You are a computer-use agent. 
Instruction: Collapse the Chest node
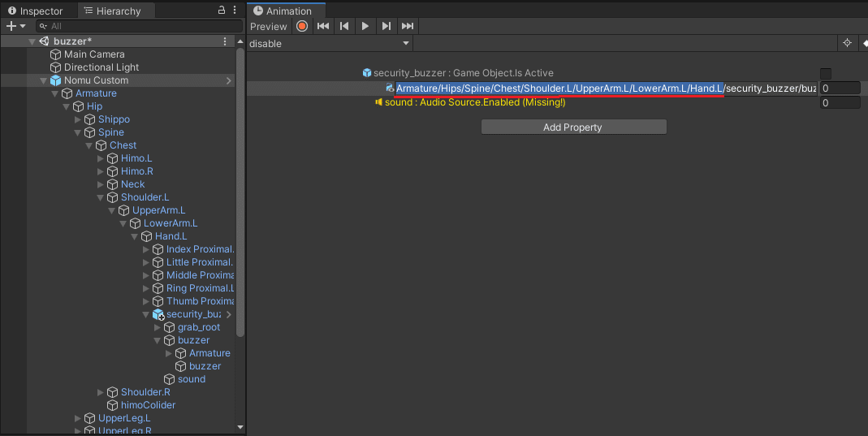pyautogui.click(x=89, y=145)
